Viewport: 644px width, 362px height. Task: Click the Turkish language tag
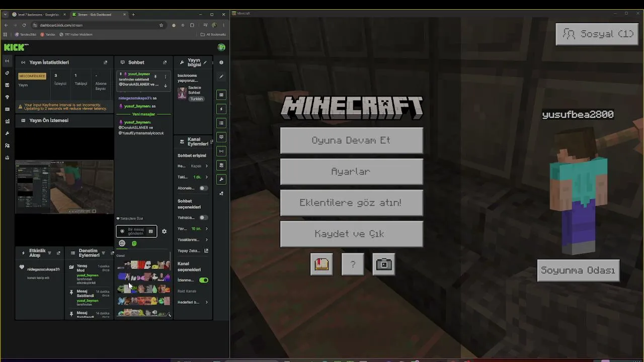coord(196,99)
